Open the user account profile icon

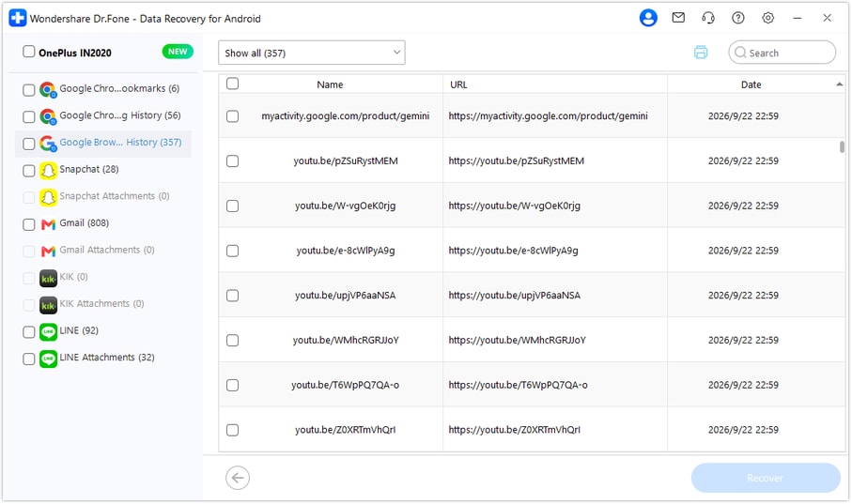click(648, 18)
